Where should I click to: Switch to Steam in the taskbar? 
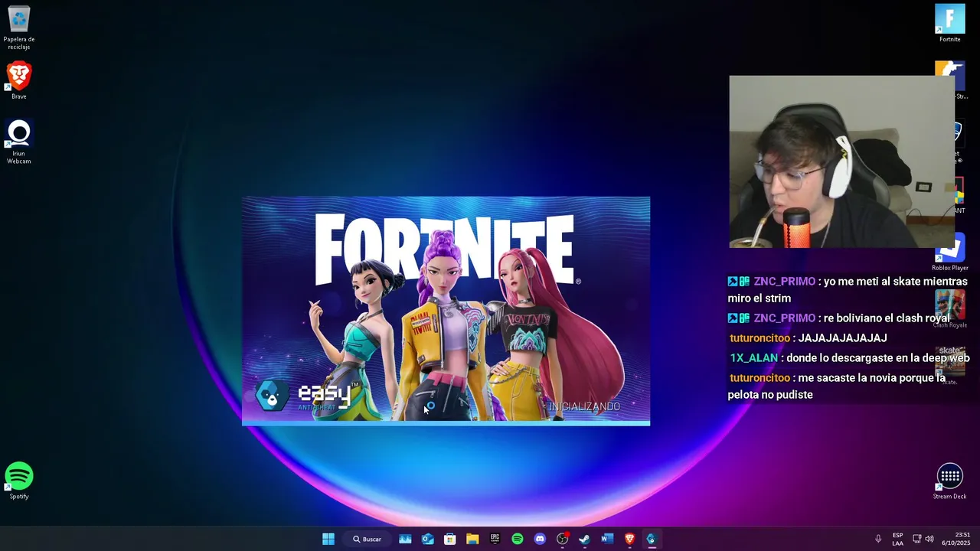pyautogui.click(x=584, y=539)
